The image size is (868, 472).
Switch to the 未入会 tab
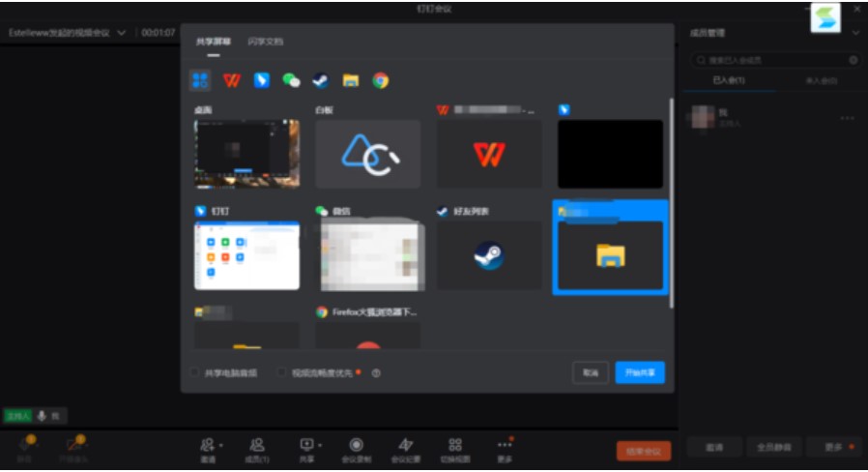point(821,81)
